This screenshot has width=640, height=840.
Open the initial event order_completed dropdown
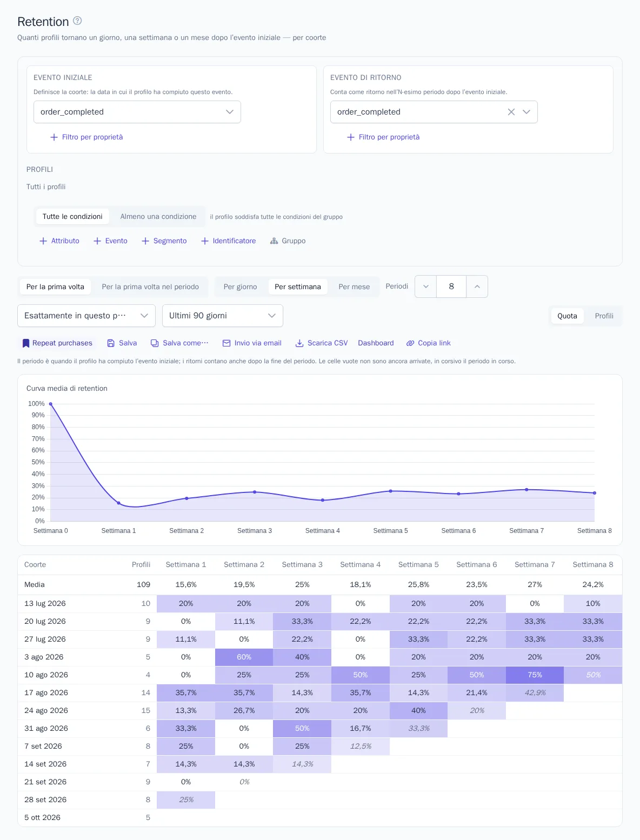point(137,112)
